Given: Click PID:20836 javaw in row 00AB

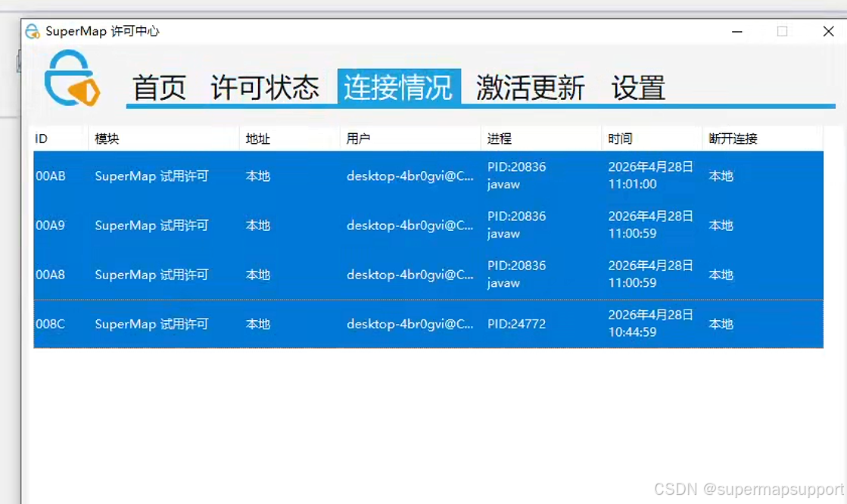Looking at the screenshot, I should 516,176.
